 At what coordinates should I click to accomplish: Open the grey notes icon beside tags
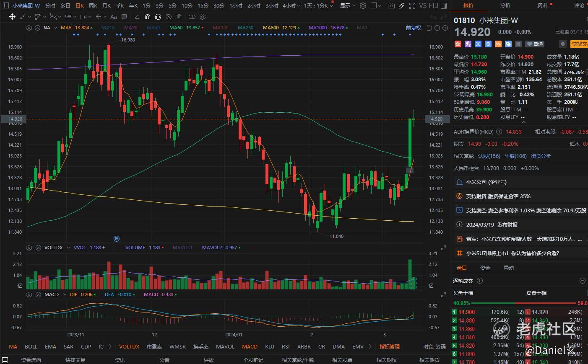click(x=518, y=44)
